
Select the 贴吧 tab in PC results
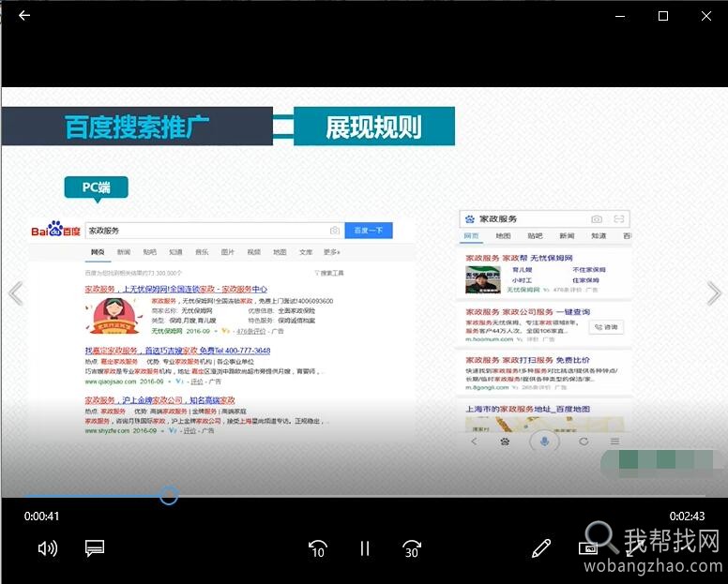click(x=149, y=252)
